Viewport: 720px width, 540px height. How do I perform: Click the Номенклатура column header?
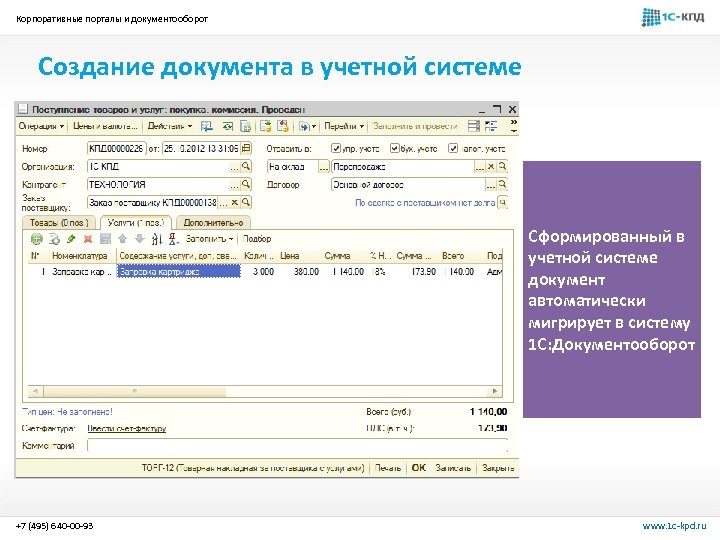pos(79,256)
